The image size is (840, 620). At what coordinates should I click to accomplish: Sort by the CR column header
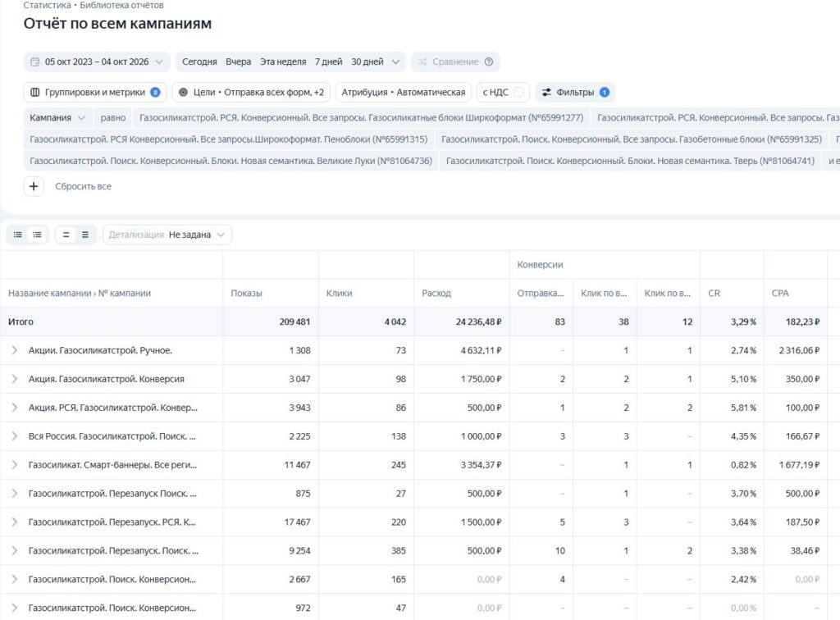click(714, 293)
